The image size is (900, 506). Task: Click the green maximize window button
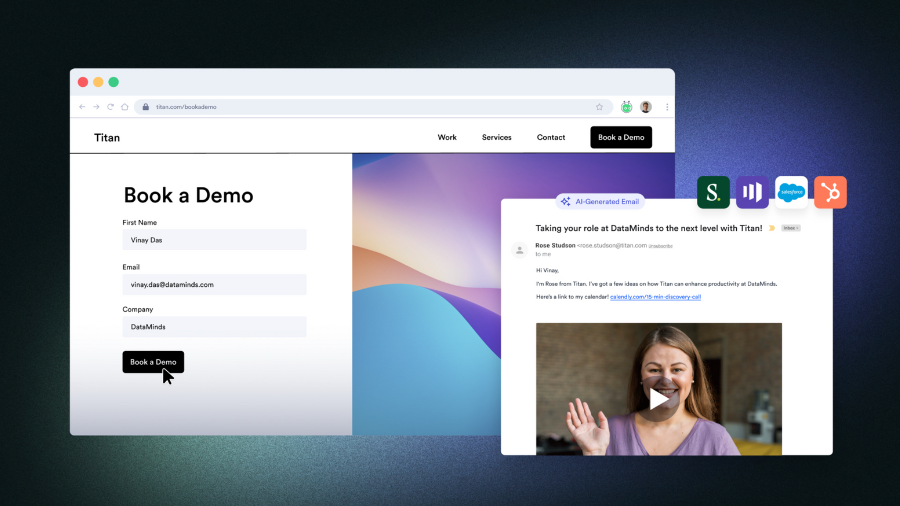(x=114, y=82)
